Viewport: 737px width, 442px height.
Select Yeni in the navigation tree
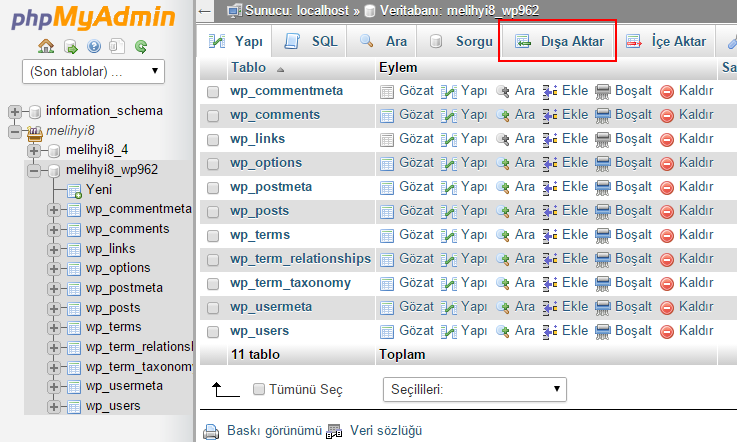click(x=99, y=189)
